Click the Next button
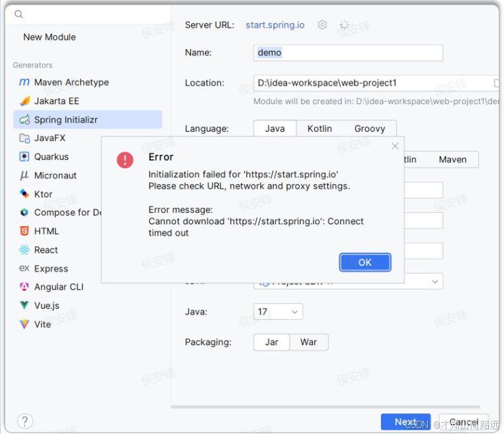 pyautogui.click(x=405, y=422)
